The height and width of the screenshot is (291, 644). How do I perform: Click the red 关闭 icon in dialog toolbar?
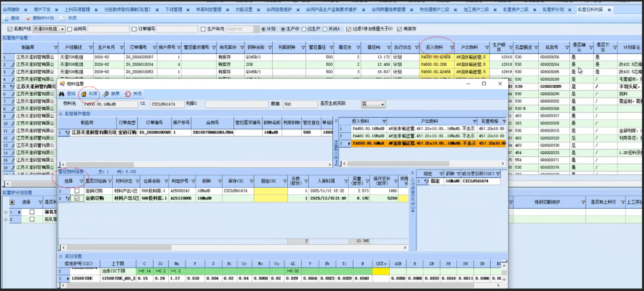128,94
